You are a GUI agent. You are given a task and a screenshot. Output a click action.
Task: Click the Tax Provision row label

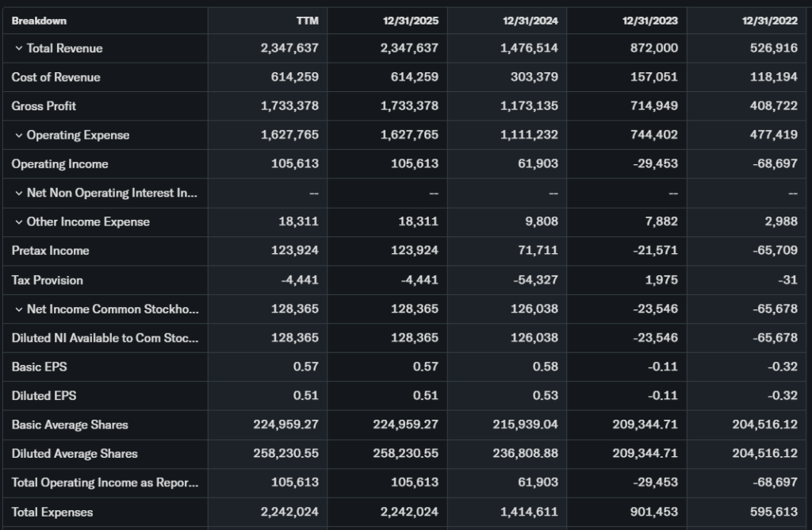[x=47, y=280]
